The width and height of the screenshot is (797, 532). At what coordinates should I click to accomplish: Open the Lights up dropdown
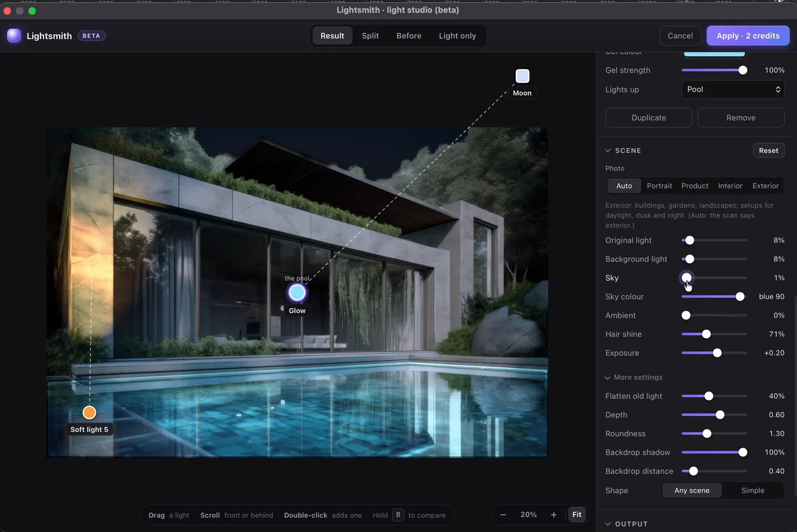[733, 90]
